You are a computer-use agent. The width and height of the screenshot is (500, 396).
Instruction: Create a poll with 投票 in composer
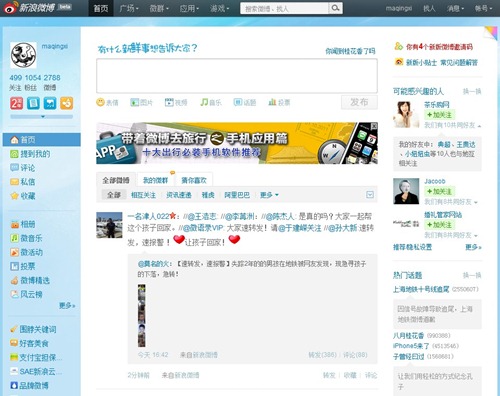(x=279, y=102)
